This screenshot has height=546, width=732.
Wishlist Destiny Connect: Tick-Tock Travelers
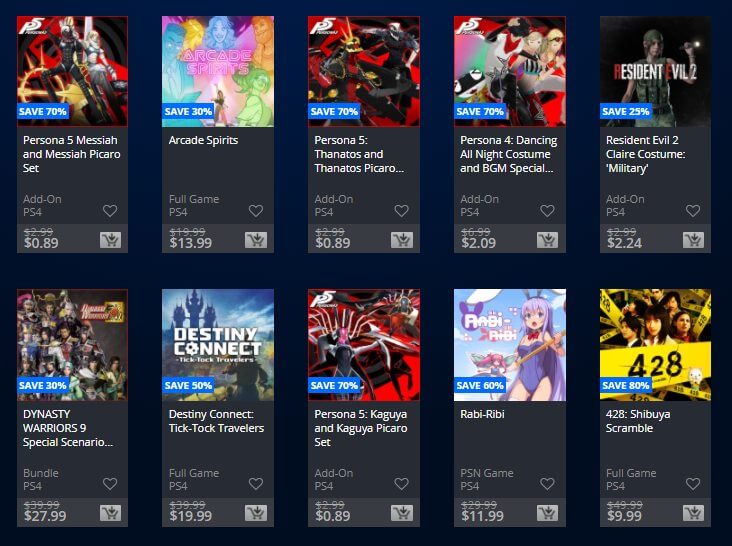click(256, 484)
